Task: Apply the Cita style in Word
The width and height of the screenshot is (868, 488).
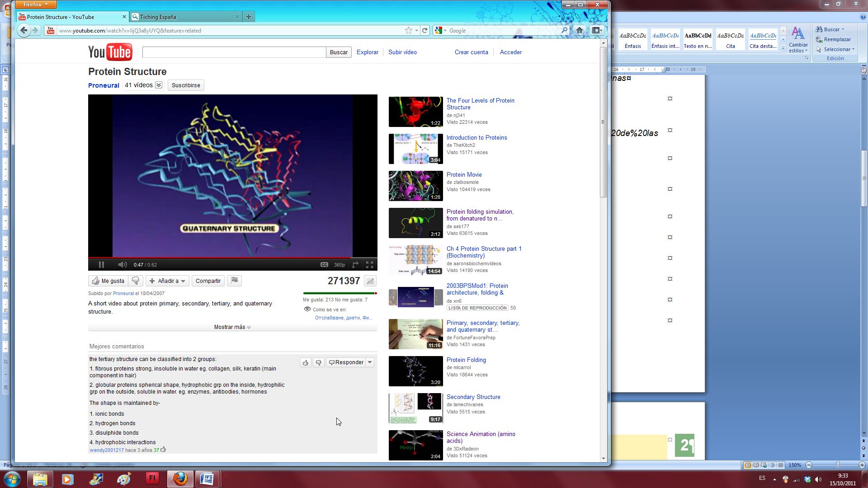Action: (731, 40)
